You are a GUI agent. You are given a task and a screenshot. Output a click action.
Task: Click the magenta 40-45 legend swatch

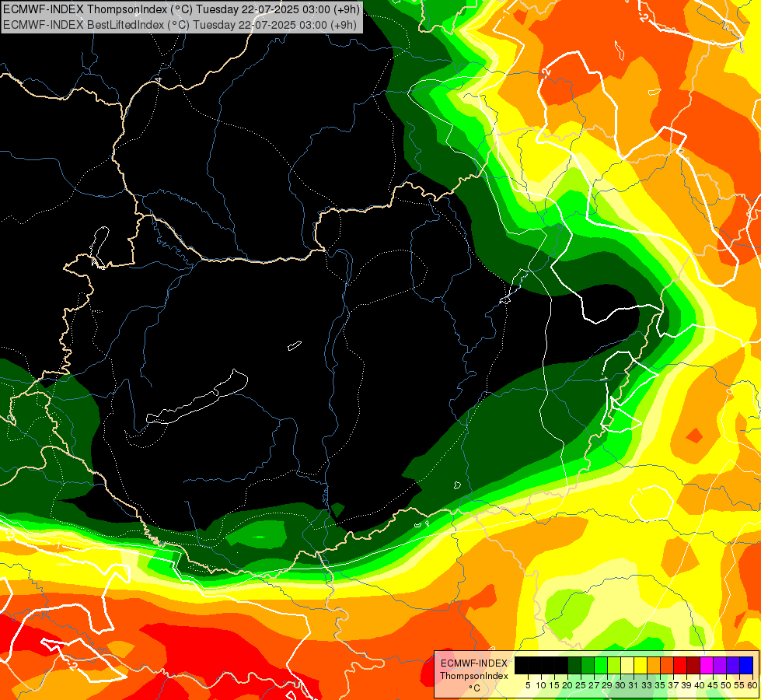pos(707,665)
